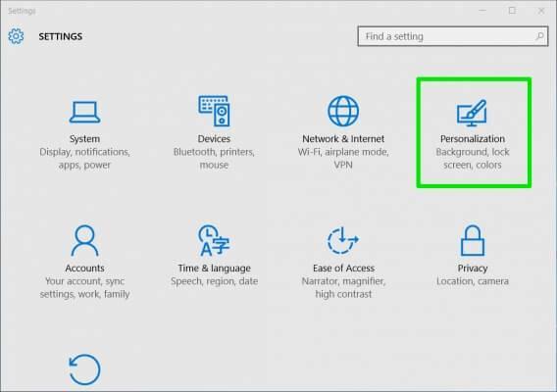Click 'Your account, sync settings, work, family' text
The image size is (557, 392).
pos(84,287)
